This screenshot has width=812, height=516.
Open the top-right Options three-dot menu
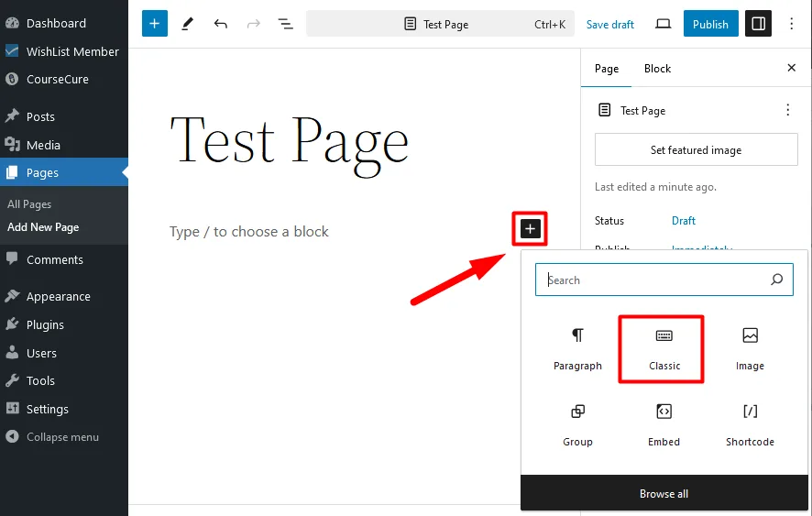(x=792, y=24)
